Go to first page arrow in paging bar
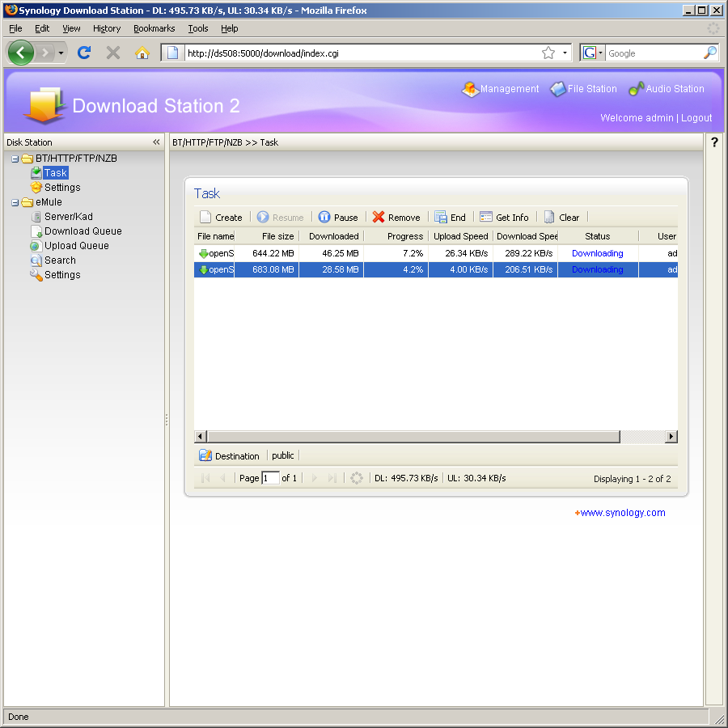 click(x=205, y=478)
